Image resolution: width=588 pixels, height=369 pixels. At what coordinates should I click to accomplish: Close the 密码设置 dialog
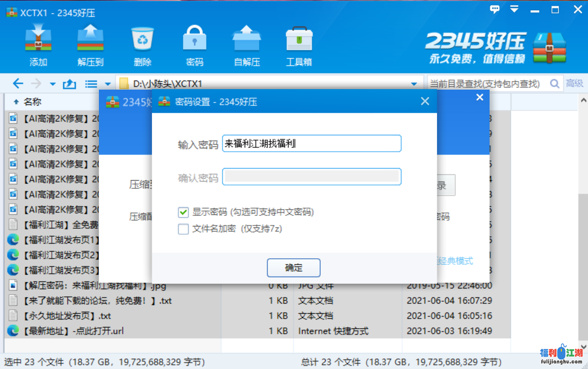pos(425,101)
